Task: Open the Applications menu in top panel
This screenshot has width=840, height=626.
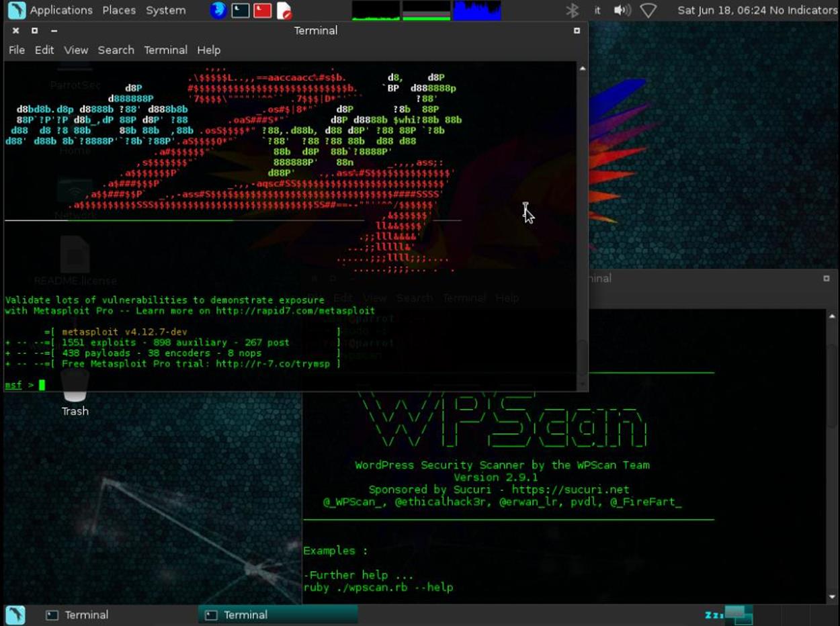Action: pyautogui.click(x=61, y=10)
